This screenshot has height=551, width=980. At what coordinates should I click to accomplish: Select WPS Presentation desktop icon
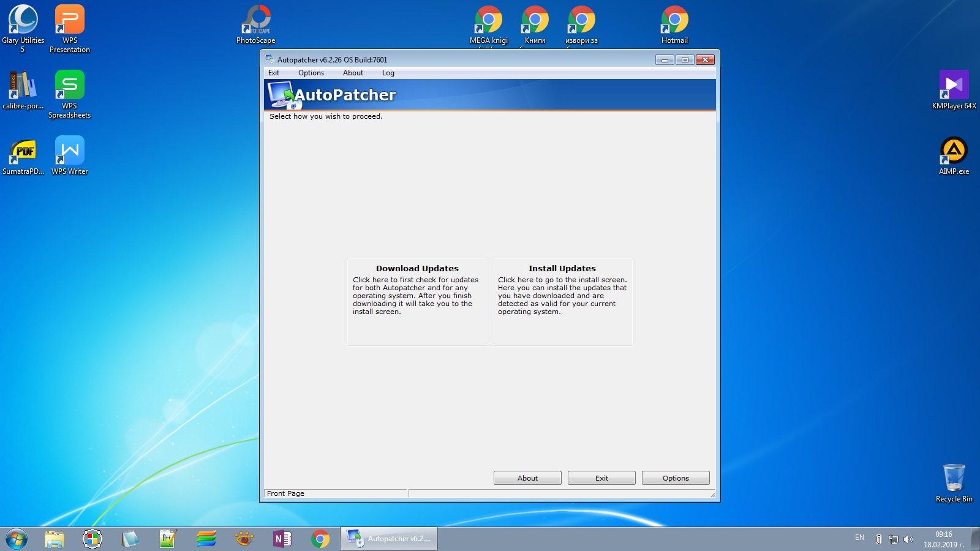[x=70, y=28]
